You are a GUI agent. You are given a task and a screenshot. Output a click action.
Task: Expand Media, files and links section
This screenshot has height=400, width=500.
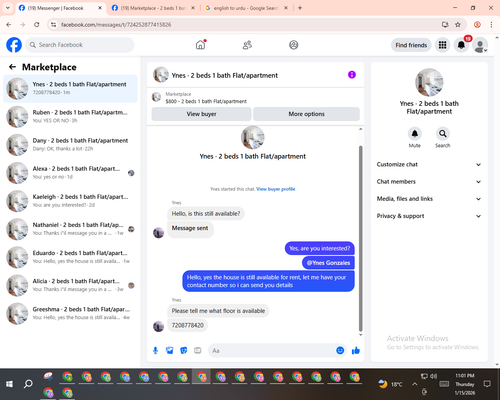click(x=429, y=199)
